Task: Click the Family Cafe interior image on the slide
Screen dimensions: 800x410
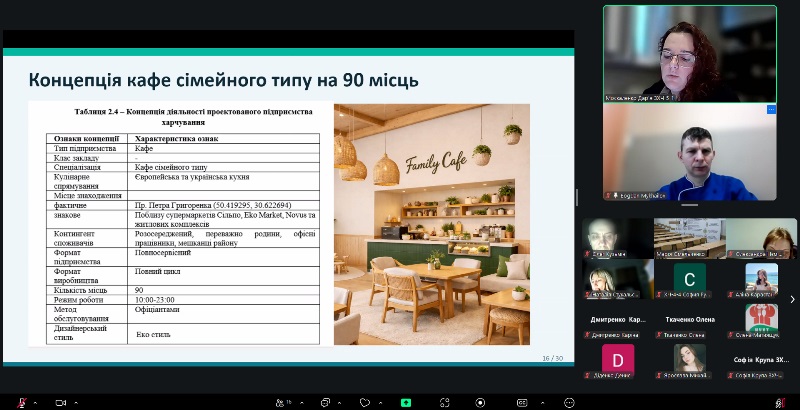Action: click(x=432, y=224)
